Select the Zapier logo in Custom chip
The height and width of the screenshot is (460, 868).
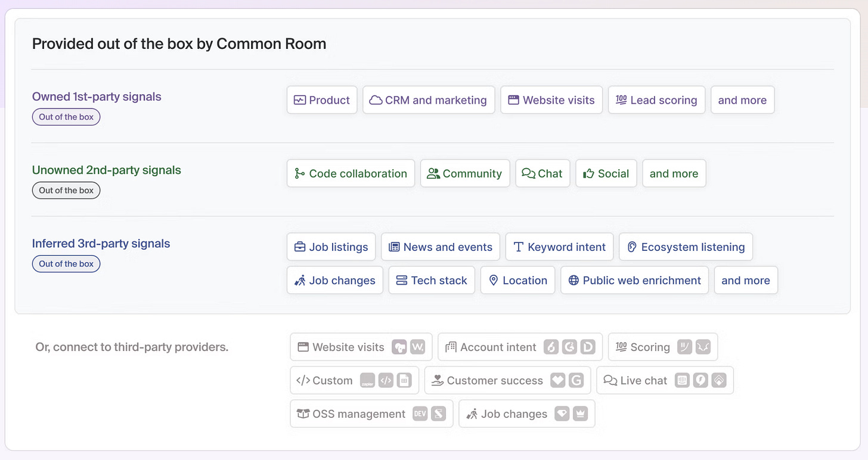click(367, 380)
